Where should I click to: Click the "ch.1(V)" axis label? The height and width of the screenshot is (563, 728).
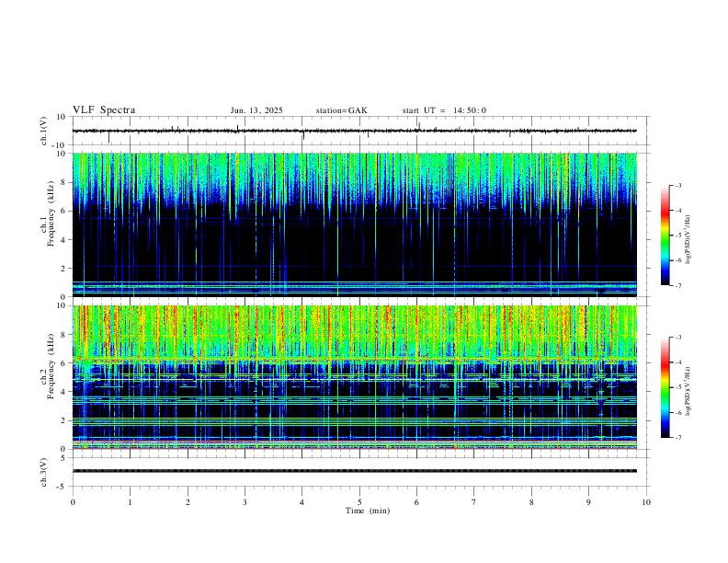point(44,131)
